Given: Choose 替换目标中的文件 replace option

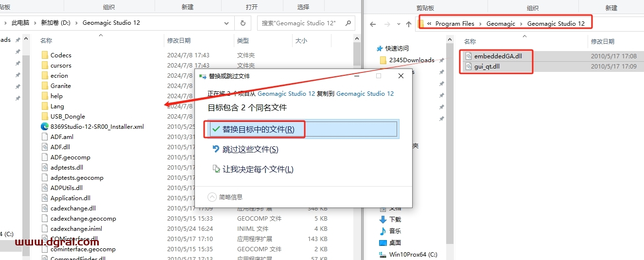Looking at the screenshot, I should click(x=258, y=129).
